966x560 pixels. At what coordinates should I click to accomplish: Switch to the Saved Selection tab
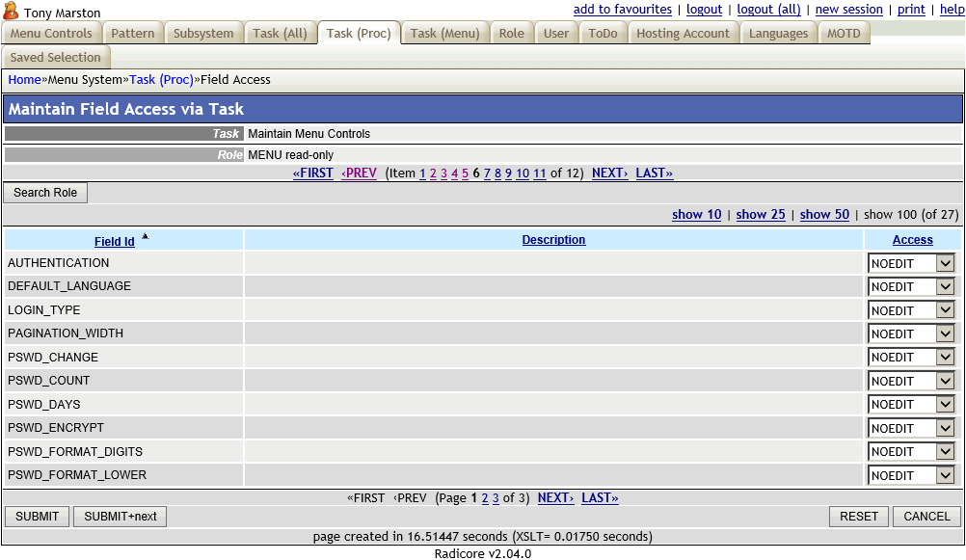coord(56,57)
